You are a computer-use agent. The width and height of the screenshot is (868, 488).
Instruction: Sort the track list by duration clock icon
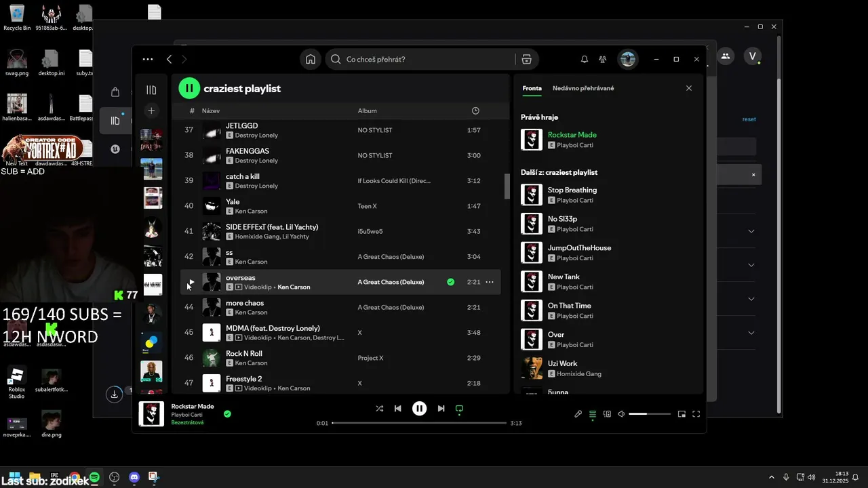click(x=475, y=110)
